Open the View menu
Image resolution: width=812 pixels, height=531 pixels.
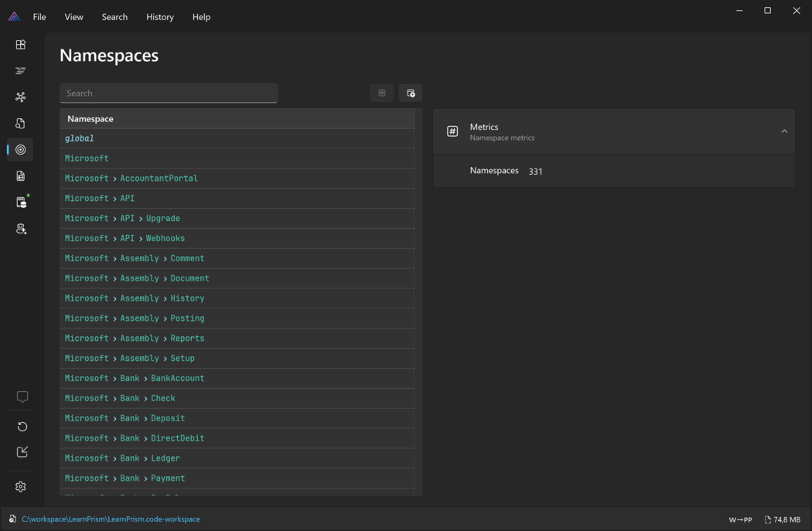(x=74, y=17)
